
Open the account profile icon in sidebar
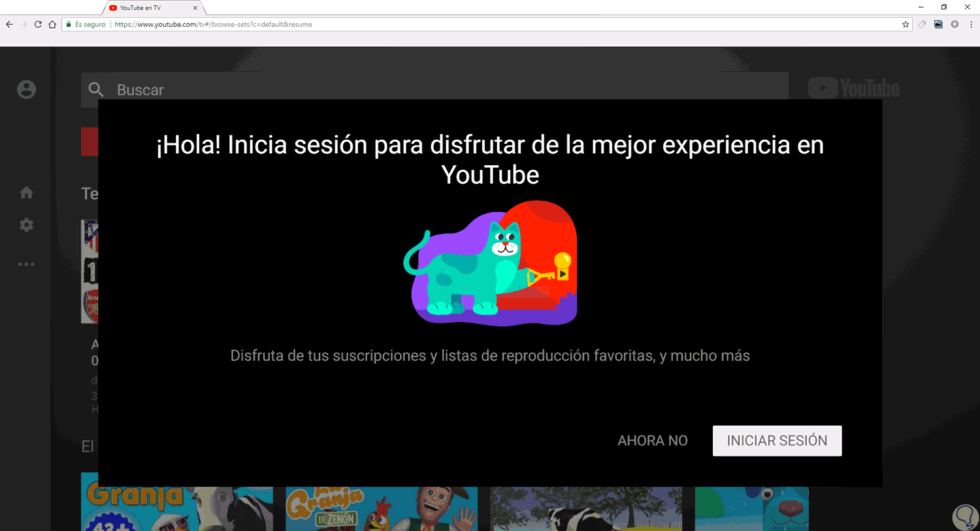pyautogui.click(x=26, y=89)
